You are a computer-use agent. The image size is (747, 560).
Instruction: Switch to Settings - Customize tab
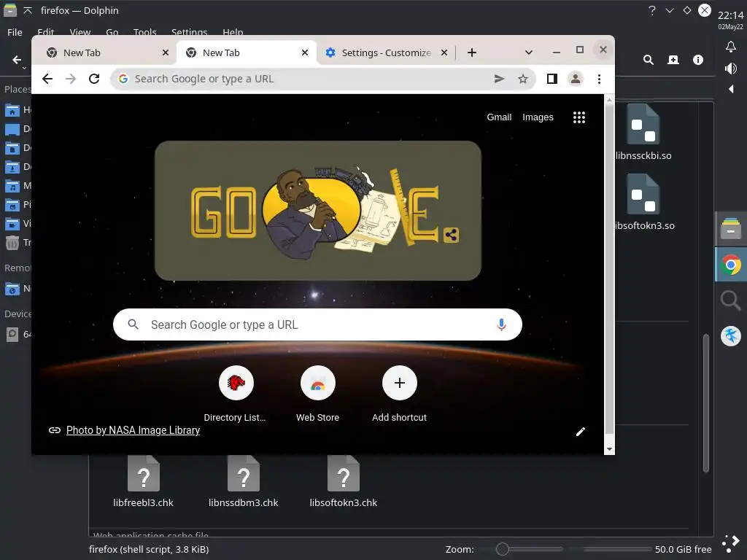[x=386, y=52]
